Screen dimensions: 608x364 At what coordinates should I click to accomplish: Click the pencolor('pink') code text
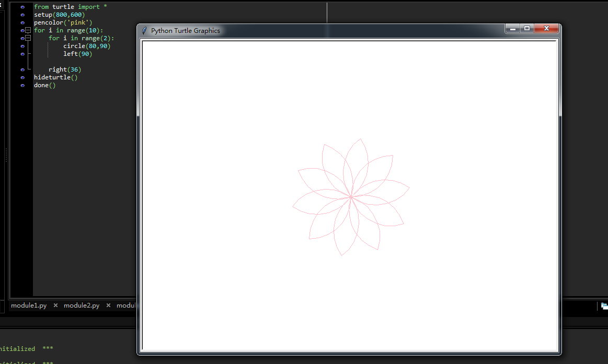click(x=63, y=22)
